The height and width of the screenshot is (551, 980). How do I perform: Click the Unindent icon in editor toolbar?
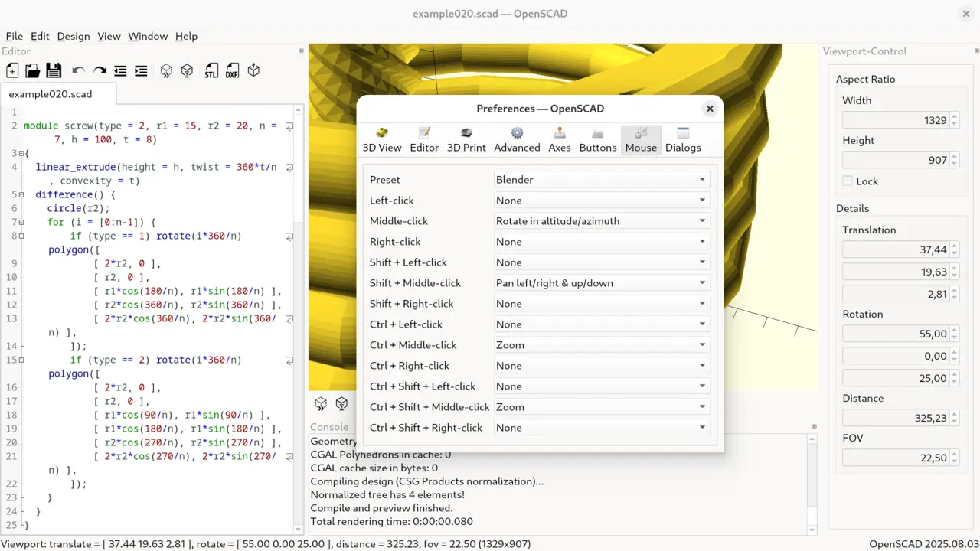(120, 70)
